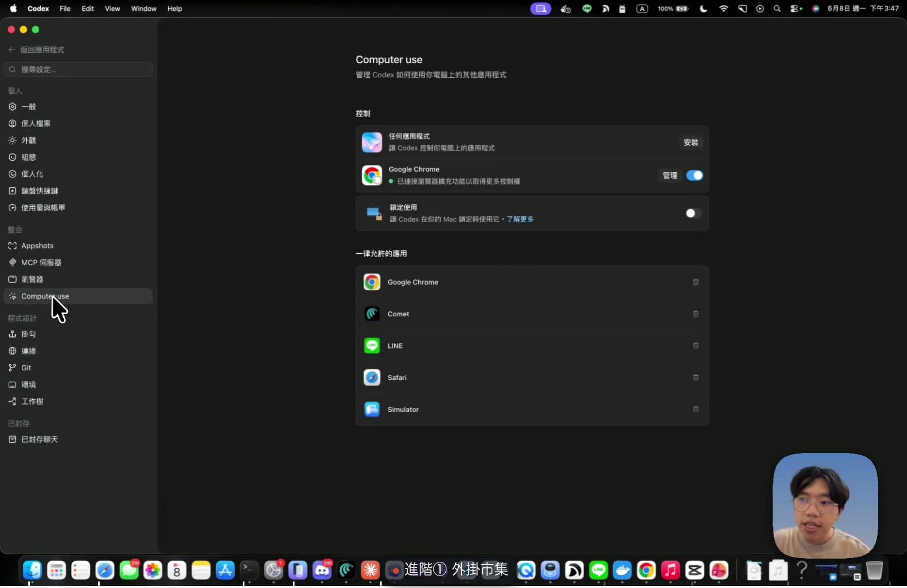907x588 pixels.
Task: Open the 了解更多 link
Action: (x=520, y=219)
